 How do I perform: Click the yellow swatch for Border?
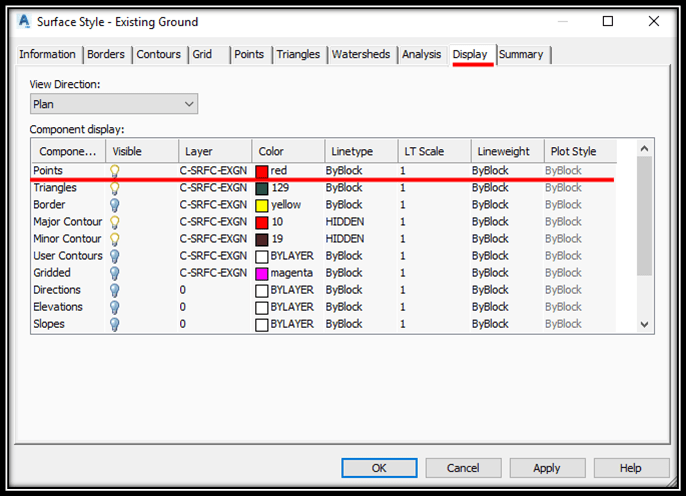[262, 206]
